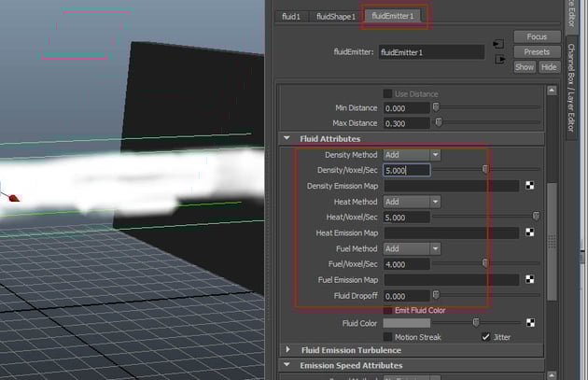Click the Fluid Color map checker icon
Image resolution: width=588 pixels, height=380 pixels.
pos(530,323)
